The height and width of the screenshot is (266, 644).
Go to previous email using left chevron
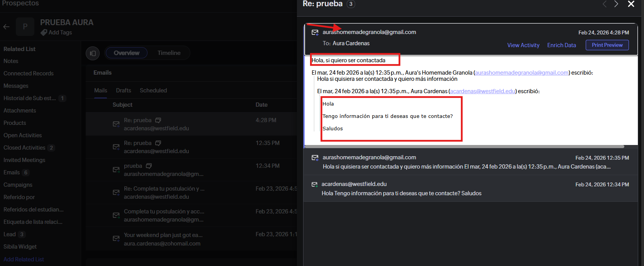tap(605, 4)
